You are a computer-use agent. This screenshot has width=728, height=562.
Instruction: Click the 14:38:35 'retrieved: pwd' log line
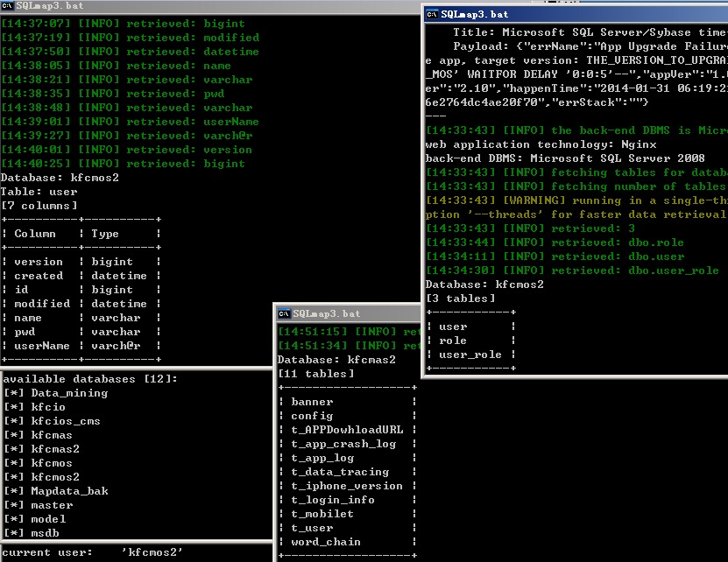[112, 94]
